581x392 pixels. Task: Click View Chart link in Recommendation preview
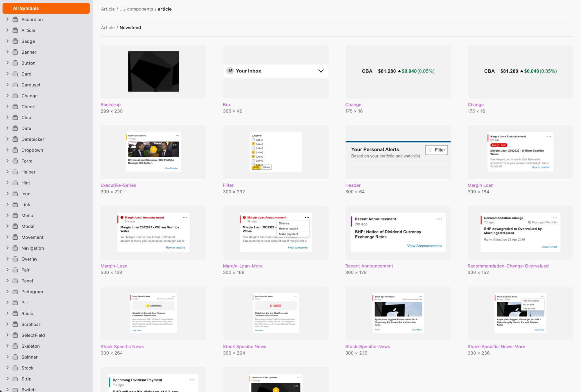pyautogui.click(x=549, y=247)
